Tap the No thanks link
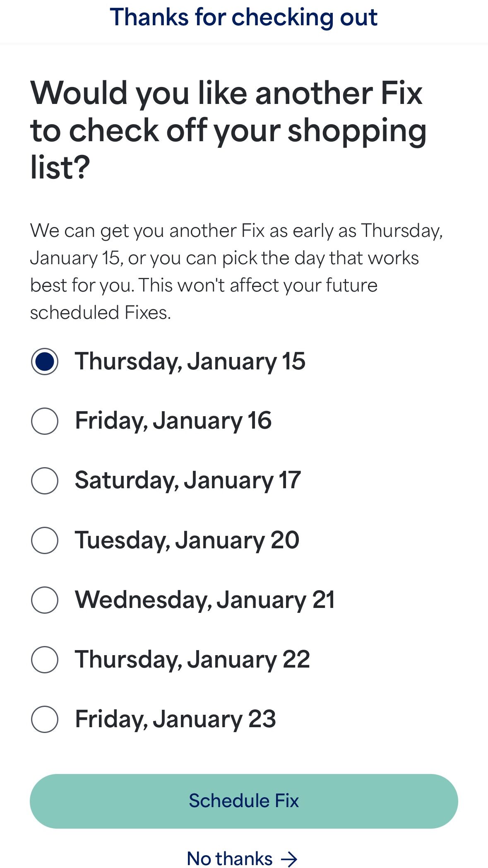This screenshot has width=488, height=868. 230,858
